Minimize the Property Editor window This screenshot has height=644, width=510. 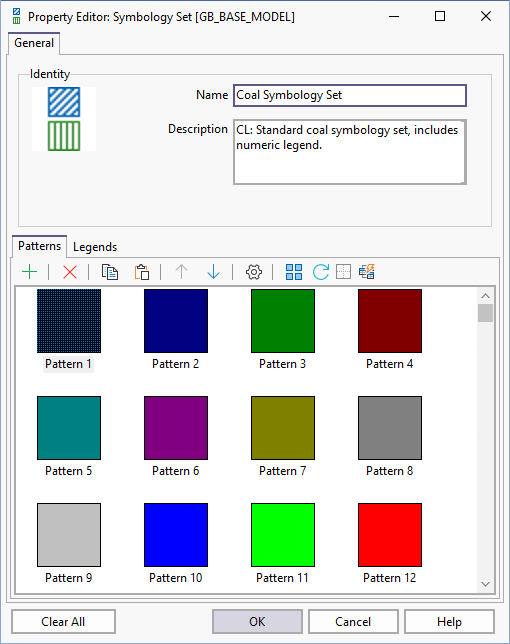point(394,16)
